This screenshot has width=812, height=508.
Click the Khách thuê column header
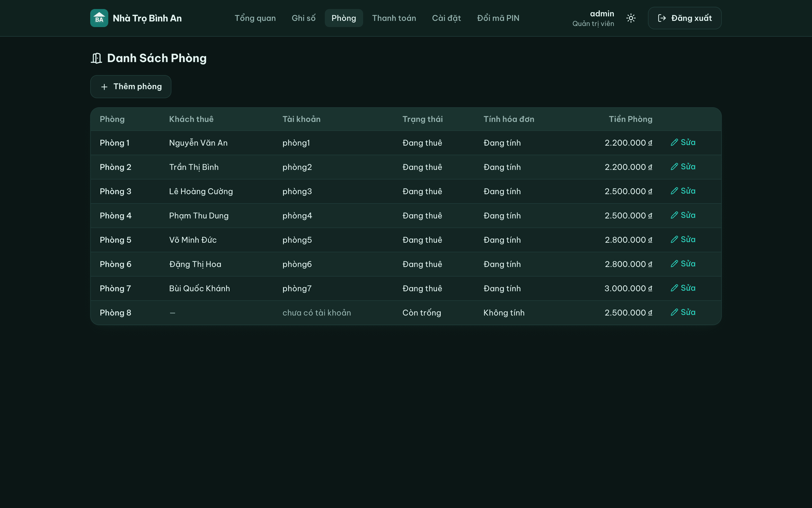(x=191, y=119)
